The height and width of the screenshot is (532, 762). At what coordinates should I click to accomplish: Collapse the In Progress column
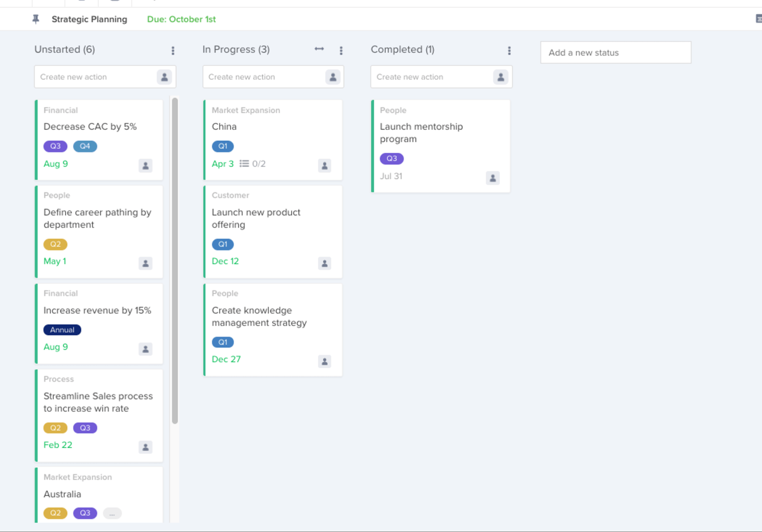(319, 49)
